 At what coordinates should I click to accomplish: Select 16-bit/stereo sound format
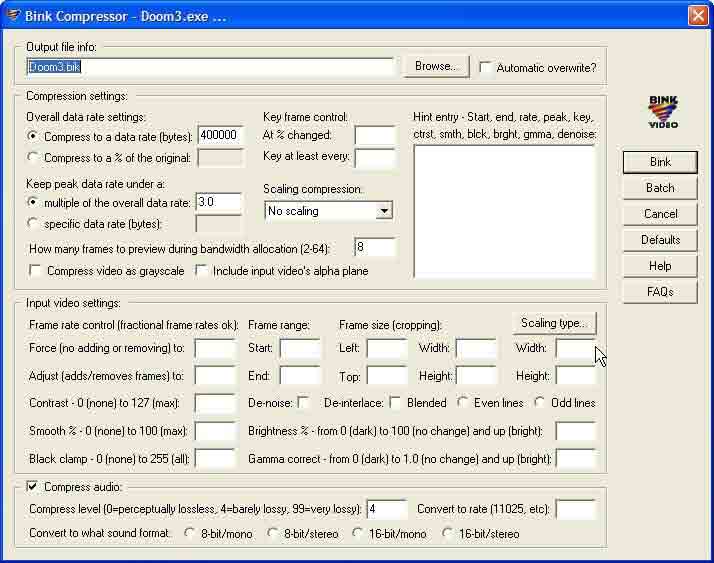448,534
